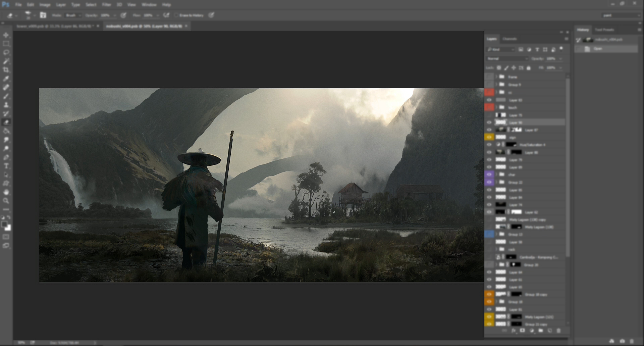This screenshot has height=346, width=644.
Task: Click the delete layer trash icon
Action: coord(558,331)
